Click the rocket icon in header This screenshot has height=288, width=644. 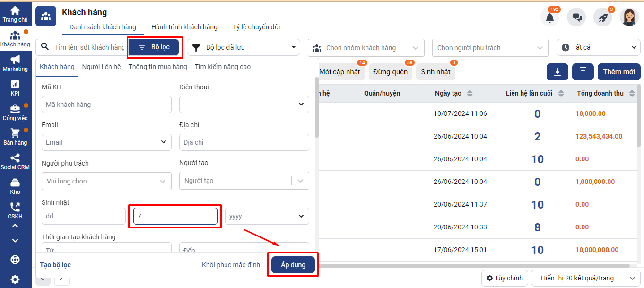click(x=603, y=17)
